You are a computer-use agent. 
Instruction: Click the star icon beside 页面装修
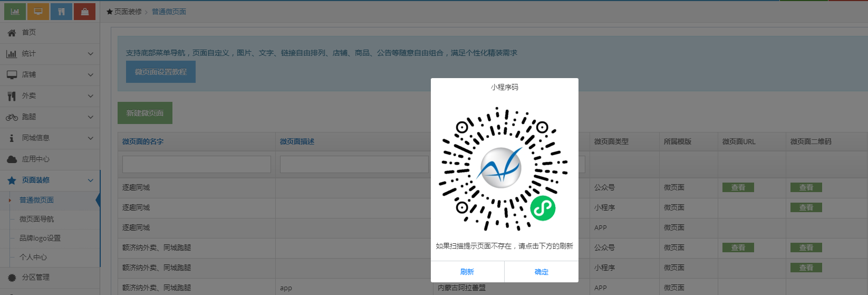[x=12, y=180]
